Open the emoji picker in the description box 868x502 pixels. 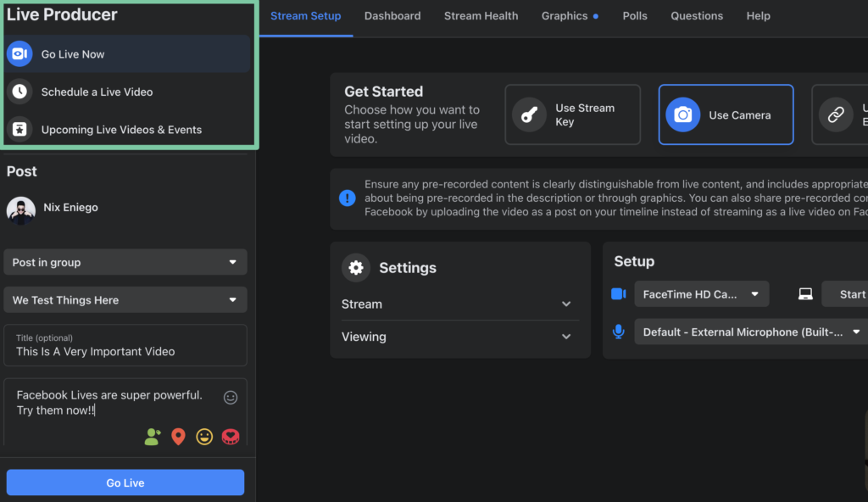(231, 398)
